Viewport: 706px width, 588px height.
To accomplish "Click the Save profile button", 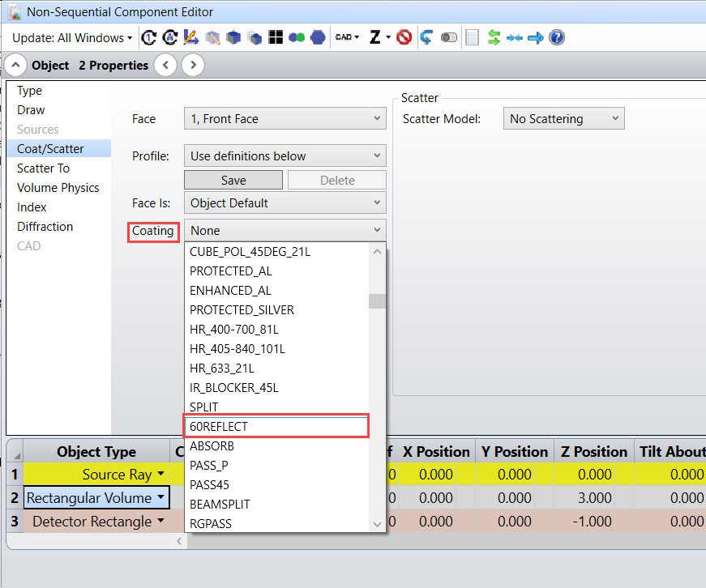I will [233, 181].
